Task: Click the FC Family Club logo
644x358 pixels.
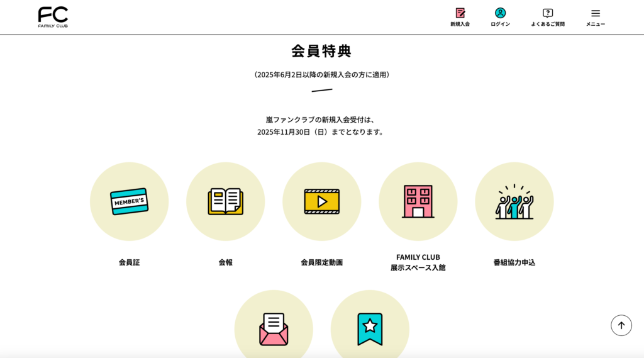Action: click(x=53, y=17)
